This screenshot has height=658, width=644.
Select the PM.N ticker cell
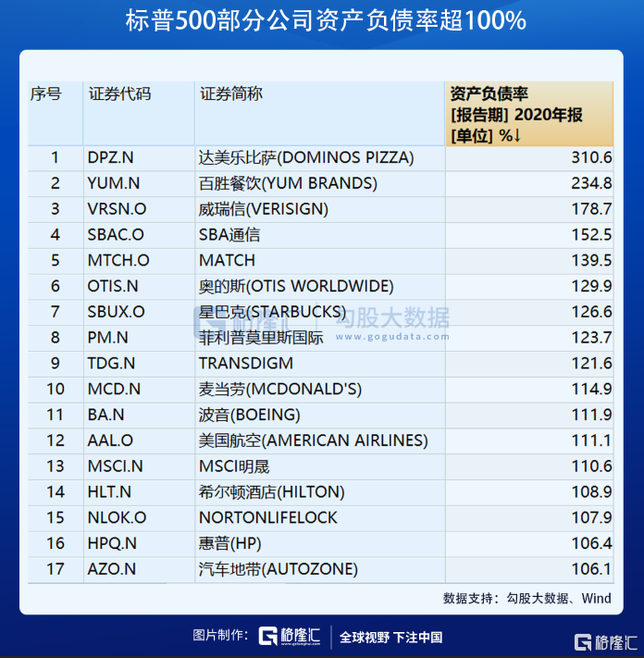tap(139, 338)
